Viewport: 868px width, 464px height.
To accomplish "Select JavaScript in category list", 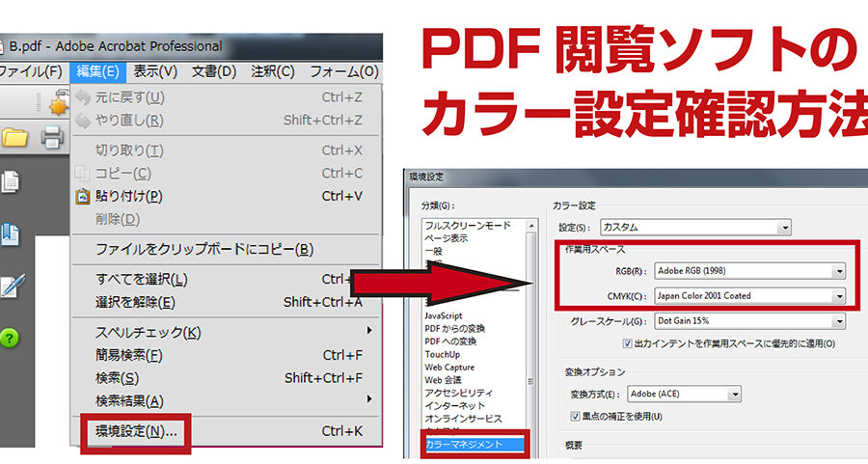I will click(443, 315).
